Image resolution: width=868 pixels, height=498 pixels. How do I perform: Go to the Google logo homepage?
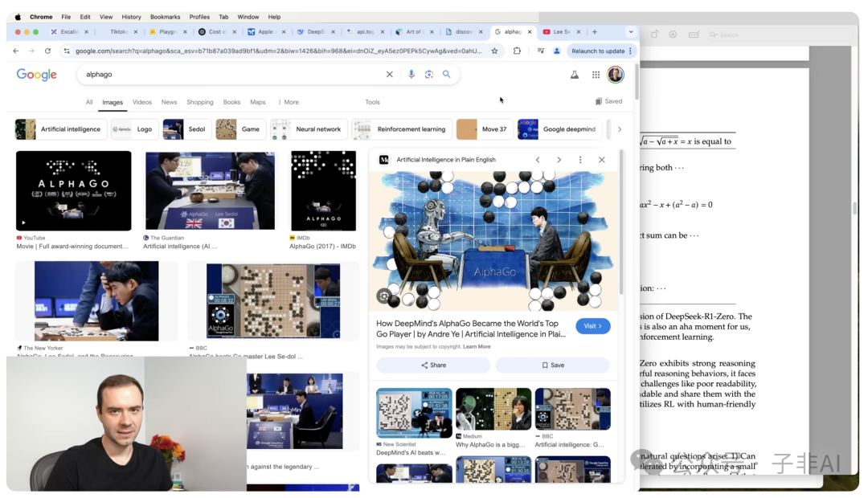pos(36,75)
